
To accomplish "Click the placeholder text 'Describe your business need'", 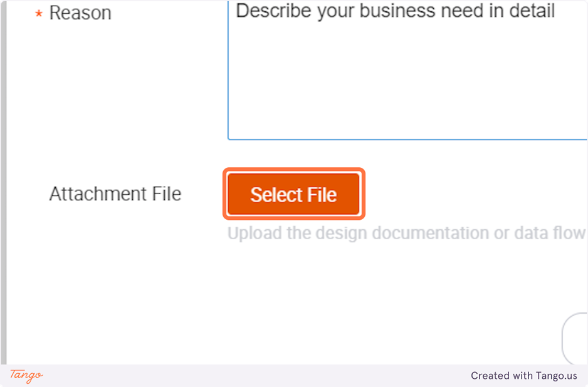I will (x=395, y=11).
